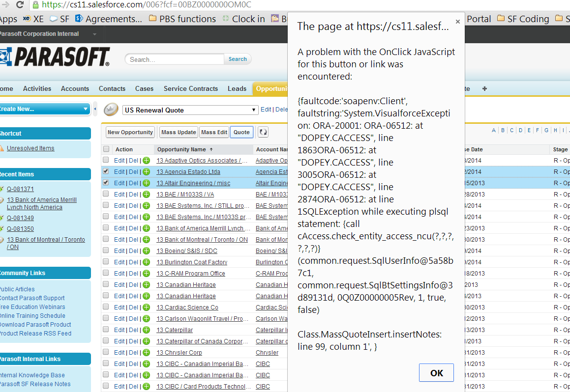This screenshot has width=570, height=392.
Task: Click the green plus icon for 13 Cardiac Science Co
Action: click(x=146, y=308)
